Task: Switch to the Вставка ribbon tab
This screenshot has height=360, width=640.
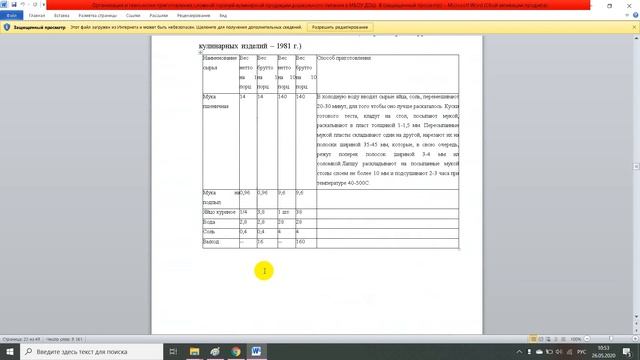Action: [x=62, y=16]
